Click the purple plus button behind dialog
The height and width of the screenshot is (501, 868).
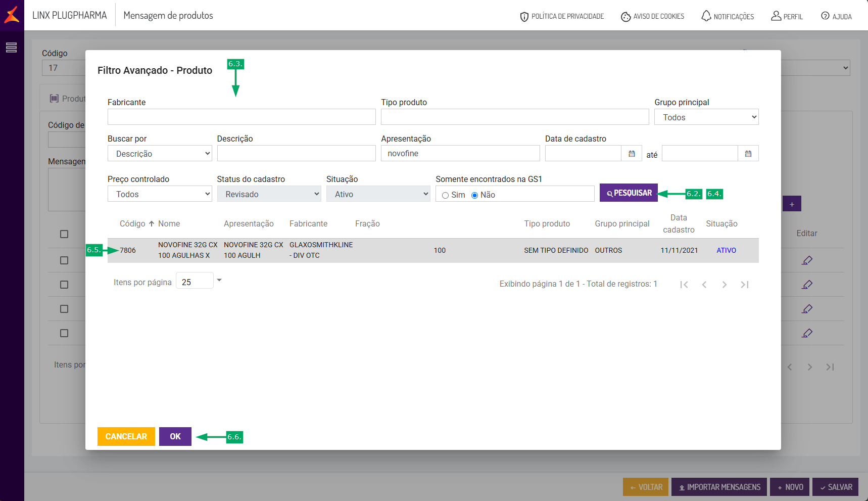pyautogui.click(x=792, y=204)
